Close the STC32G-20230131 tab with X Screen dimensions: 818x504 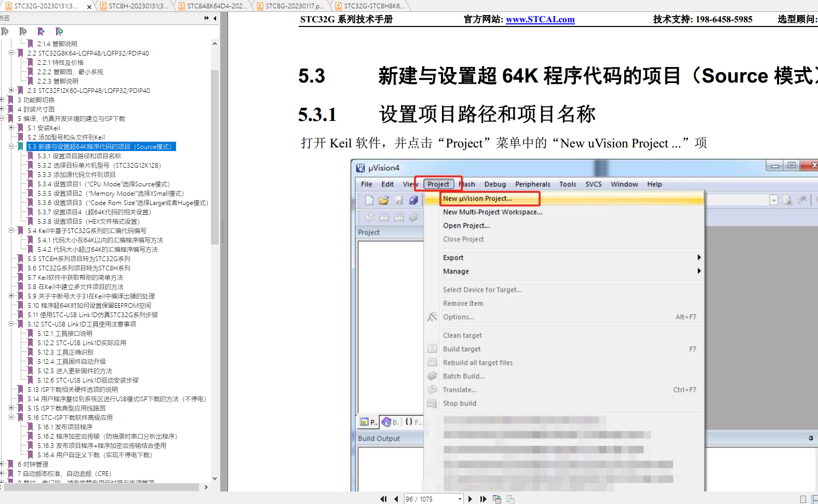89,6
